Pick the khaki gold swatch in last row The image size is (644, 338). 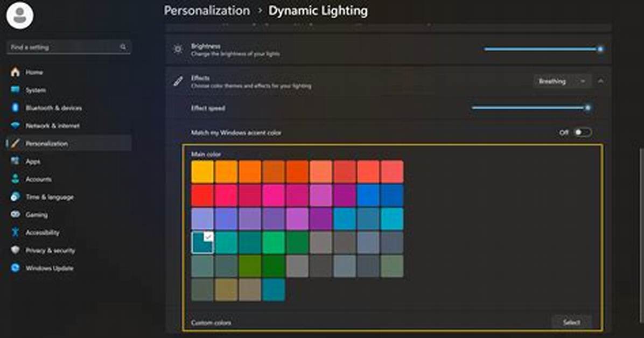(226, 290)
